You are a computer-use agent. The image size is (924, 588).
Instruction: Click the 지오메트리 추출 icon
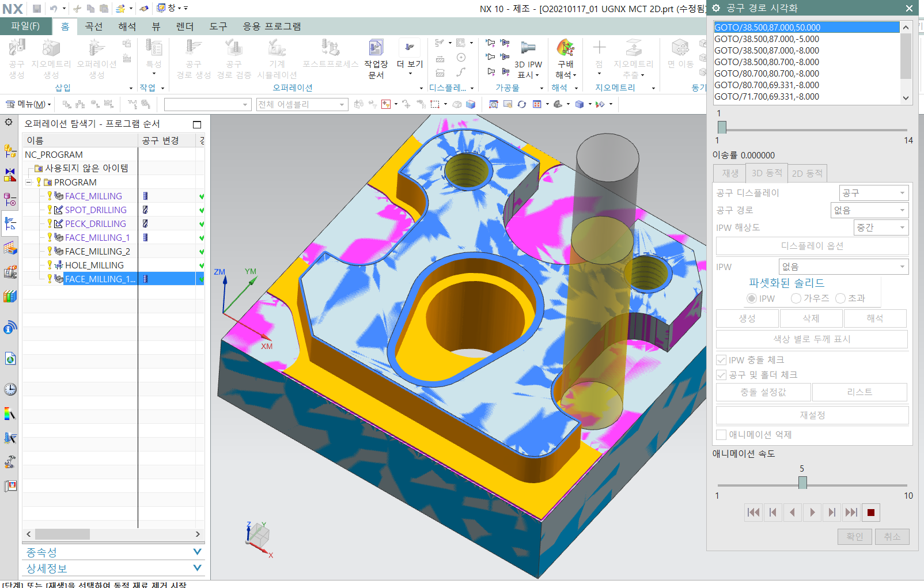click(x=633, y=59)
